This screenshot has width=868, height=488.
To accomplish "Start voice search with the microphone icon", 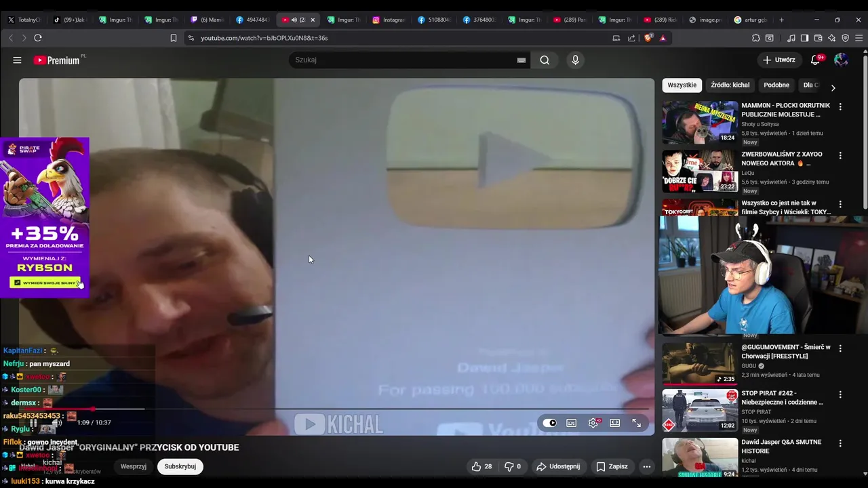I will [575, 60].
